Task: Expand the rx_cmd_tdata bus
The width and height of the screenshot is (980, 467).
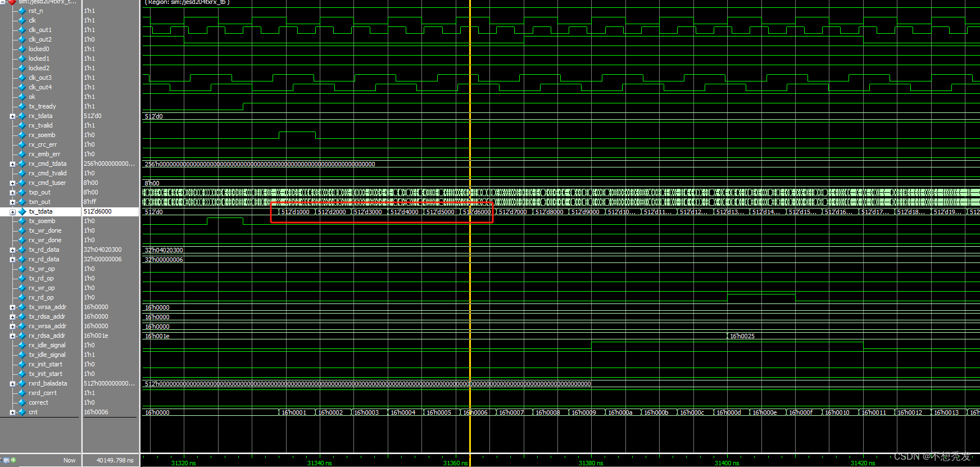Action: click(x=12, y=164)
